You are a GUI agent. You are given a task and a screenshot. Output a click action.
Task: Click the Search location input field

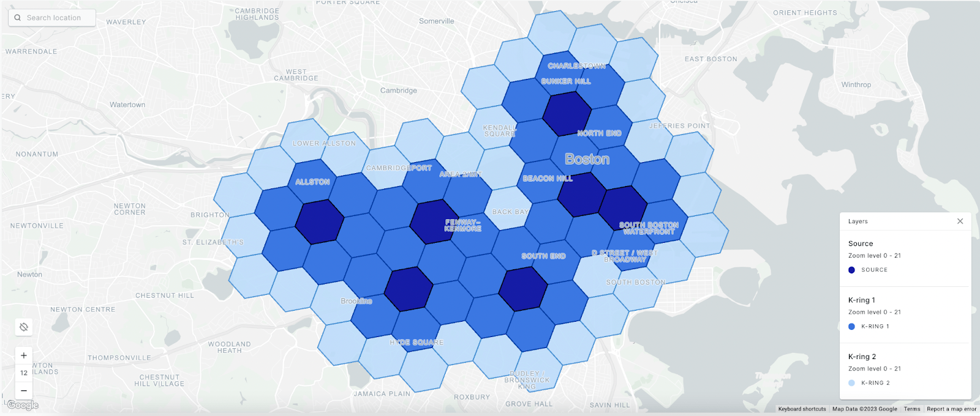(58, 18)
